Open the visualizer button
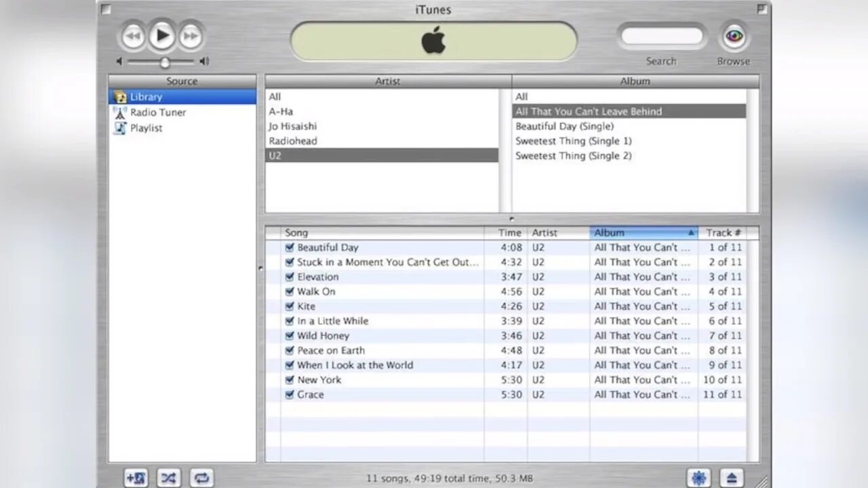 coord(698,478)
